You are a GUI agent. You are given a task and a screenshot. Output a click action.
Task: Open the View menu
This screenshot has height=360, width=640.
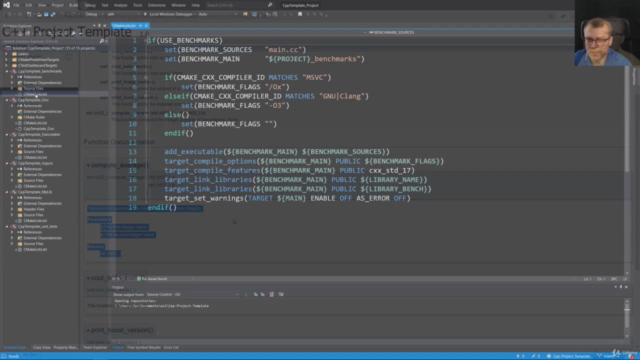click(42, 5)
